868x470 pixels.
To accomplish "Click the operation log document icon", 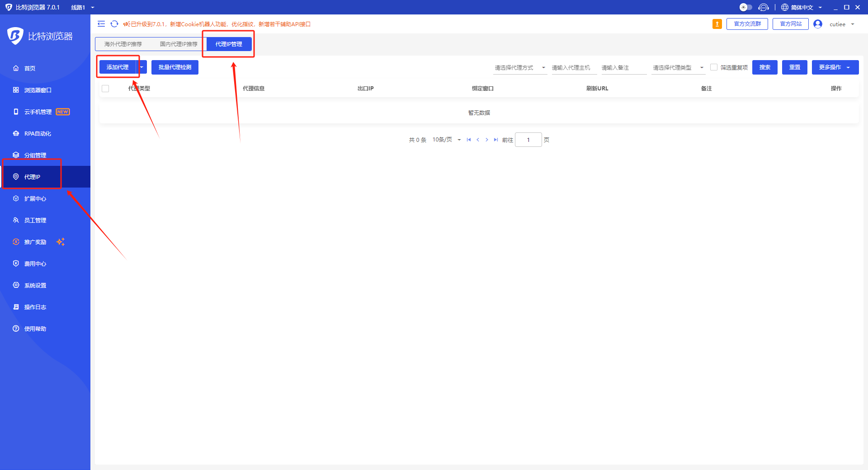I will click(16, 307).
